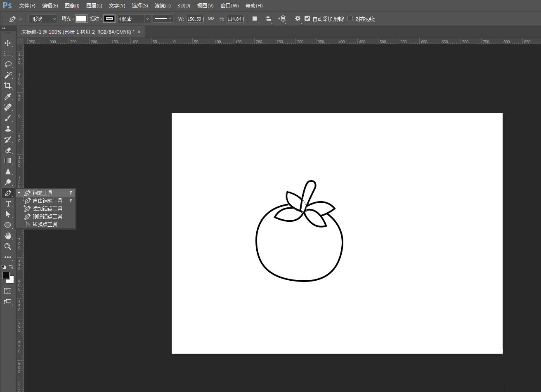Click the W width input field

click(x=195, y=19)
